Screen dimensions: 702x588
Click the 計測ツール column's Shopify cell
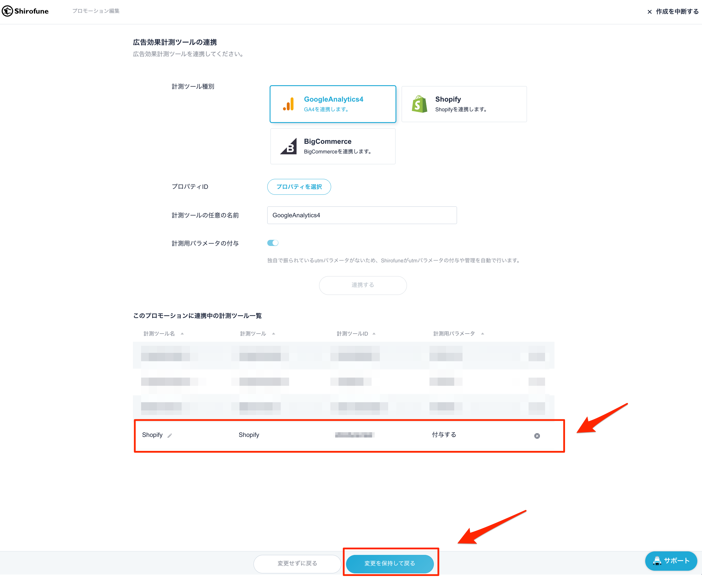249,435
